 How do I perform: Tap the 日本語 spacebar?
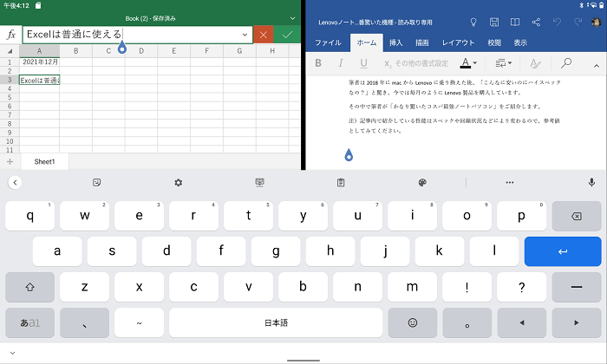click(x=276, y=322)
